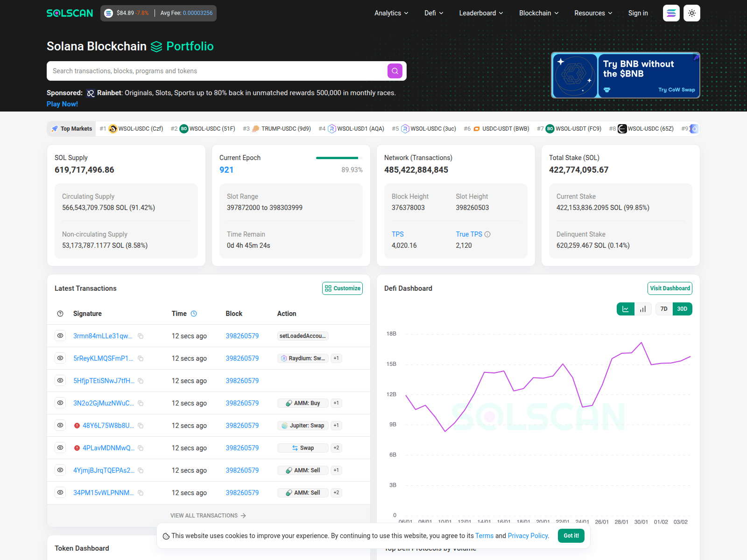Image resolution: width=747 pixels, height=560 pixels.
Task: Click the Visit Dashboard button
Action: pyautogui.click(x=670, y=288)
